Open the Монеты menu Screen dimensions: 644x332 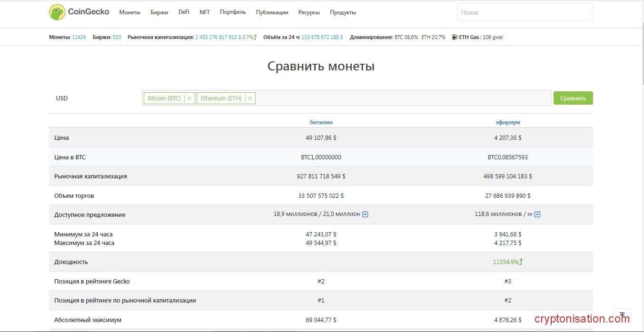coord(129,12)
